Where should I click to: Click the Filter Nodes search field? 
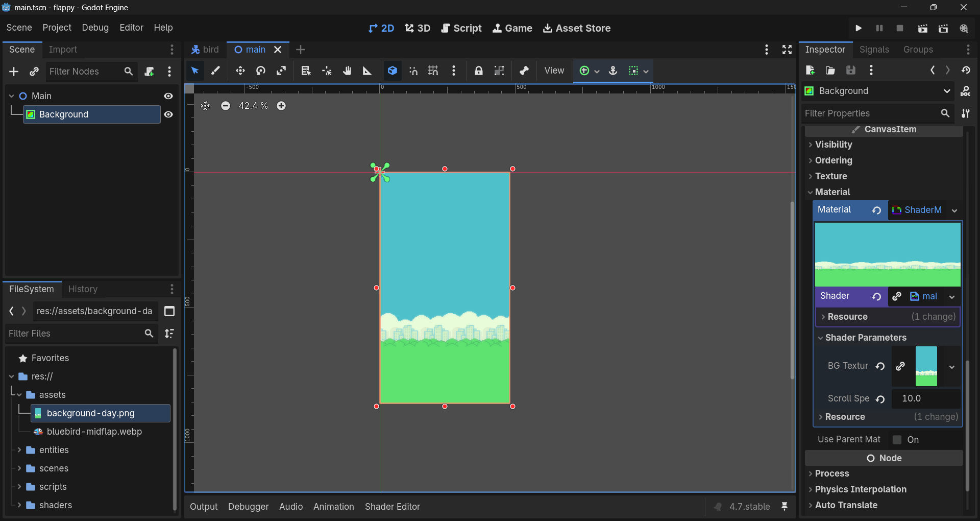click(91, 72)
